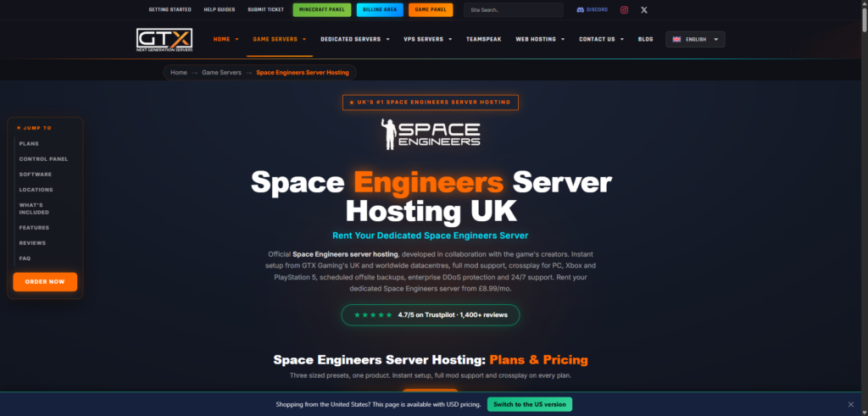The height and width of the screenshot is (416, 868).
Task: Click the Order Now button
Action: (x=45, y=281)
